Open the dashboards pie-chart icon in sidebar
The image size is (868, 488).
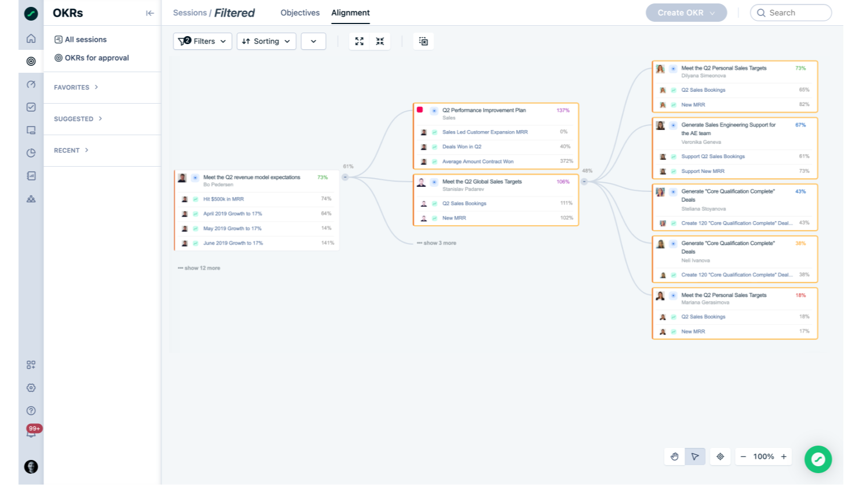31,153
